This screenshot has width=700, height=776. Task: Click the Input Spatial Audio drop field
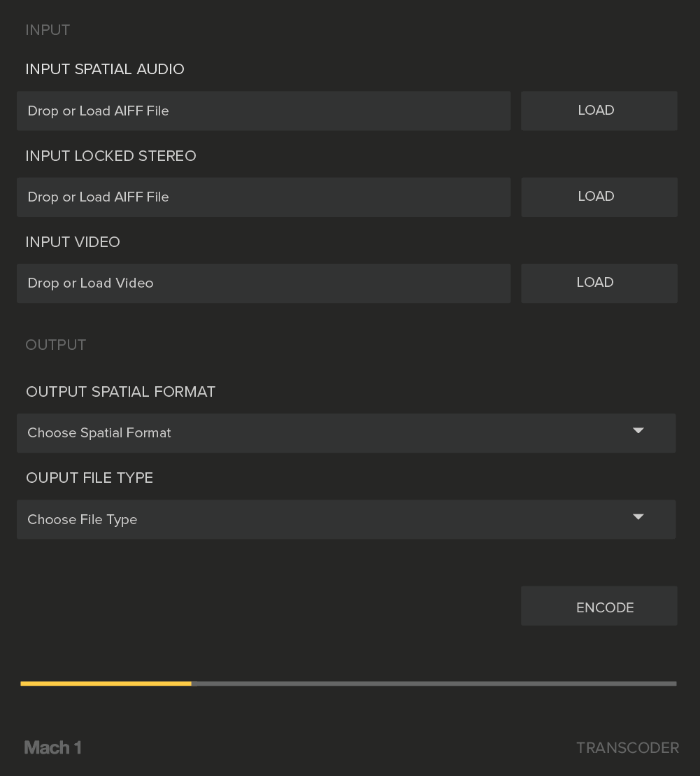[264, 111]
